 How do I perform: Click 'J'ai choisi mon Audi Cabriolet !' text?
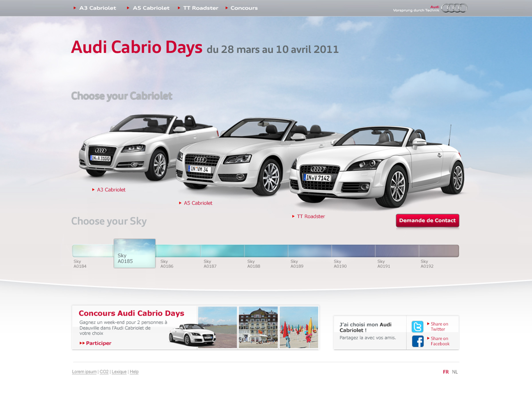click(365, 327)
